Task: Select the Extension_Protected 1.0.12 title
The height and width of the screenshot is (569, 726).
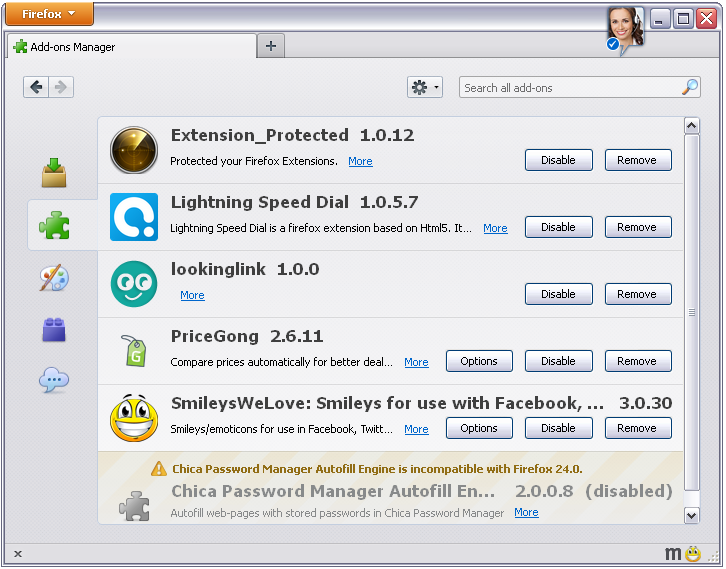Action: [293, 135]
